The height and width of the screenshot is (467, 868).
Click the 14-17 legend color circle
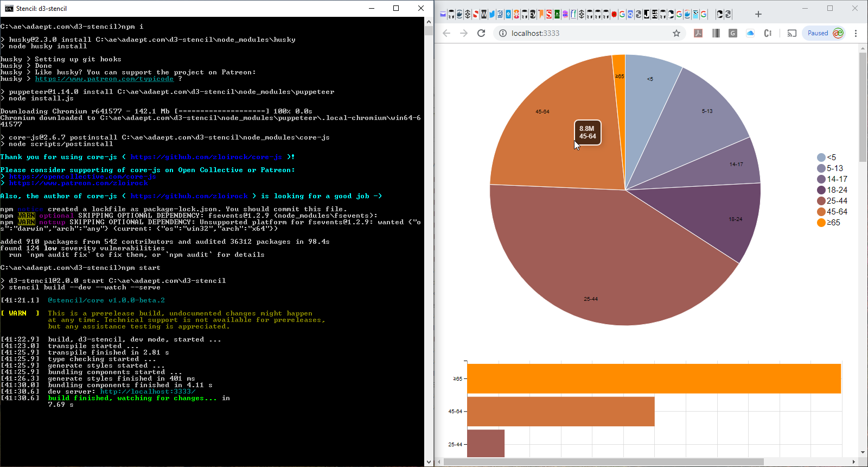click(x=821, y=179)
